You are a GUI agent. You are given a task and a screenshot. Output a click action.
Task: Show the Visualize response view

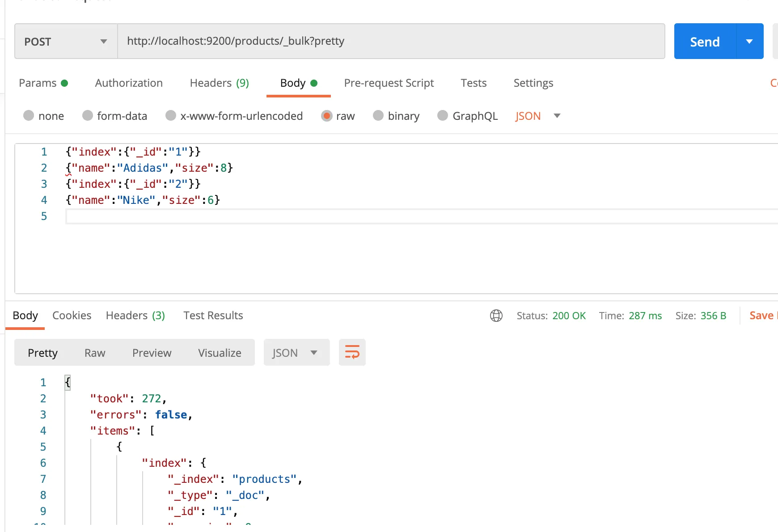[220, 353]
